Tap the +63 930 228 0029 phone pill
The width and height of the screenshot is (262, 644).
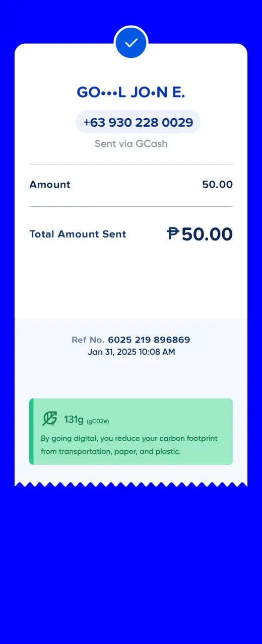coord(138,122)
